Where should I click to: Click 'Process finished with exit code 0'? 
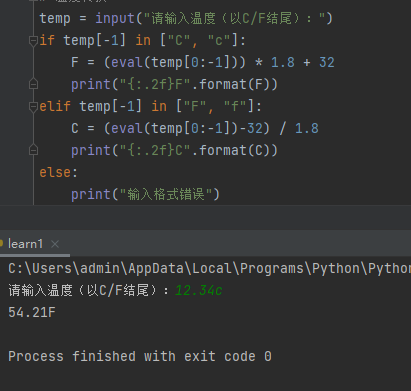tap(140, 356)
